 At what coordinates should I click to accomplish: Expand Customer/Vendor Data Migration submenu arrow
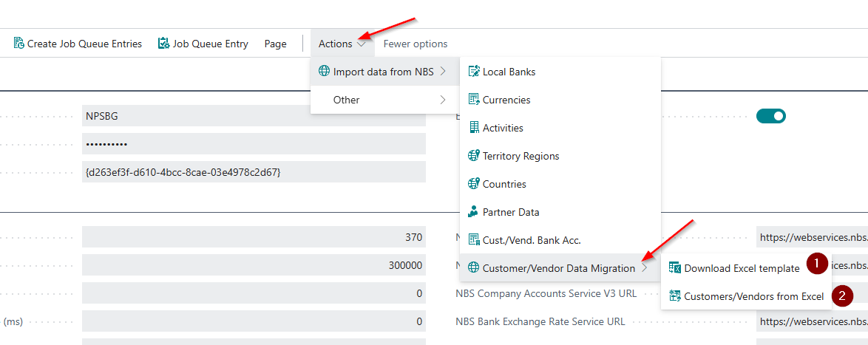(645, 268)
